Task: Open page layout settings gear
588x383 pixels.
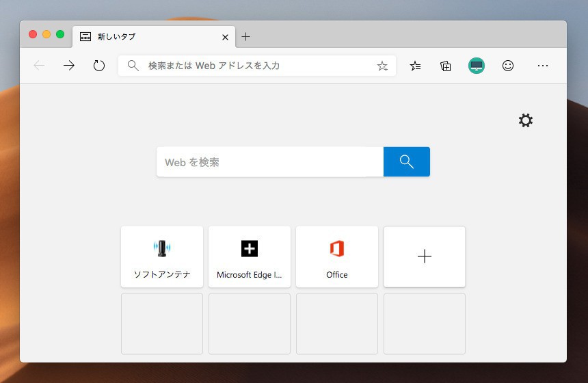Action: tap(525, 120)
